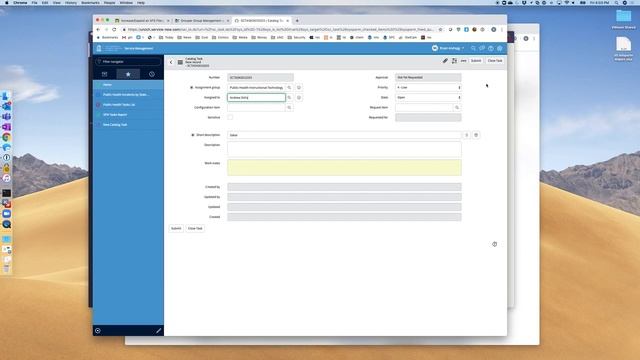Open the Priority dropdown

428,88
